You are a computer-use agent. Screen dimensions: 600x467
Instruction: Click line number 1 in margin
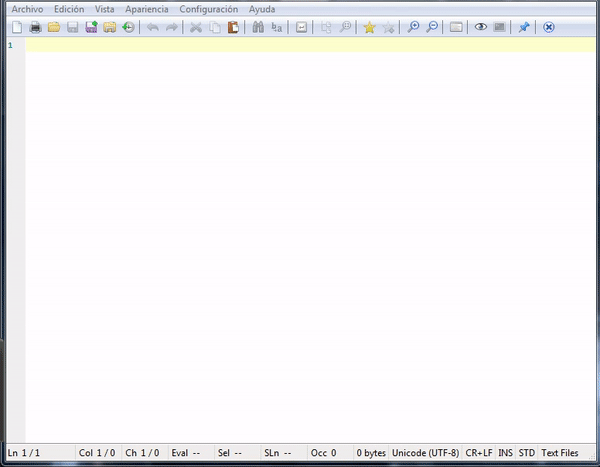tap(10, 45)
